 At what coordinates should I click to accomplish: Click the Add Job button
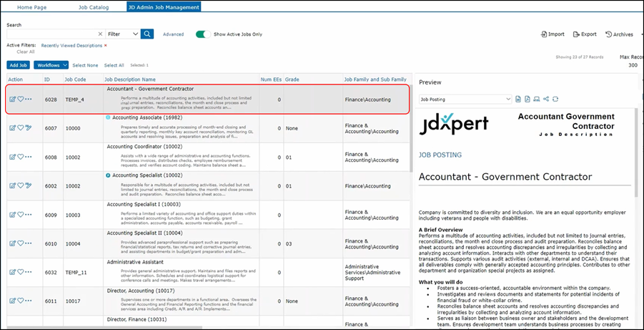coord(19,65)
